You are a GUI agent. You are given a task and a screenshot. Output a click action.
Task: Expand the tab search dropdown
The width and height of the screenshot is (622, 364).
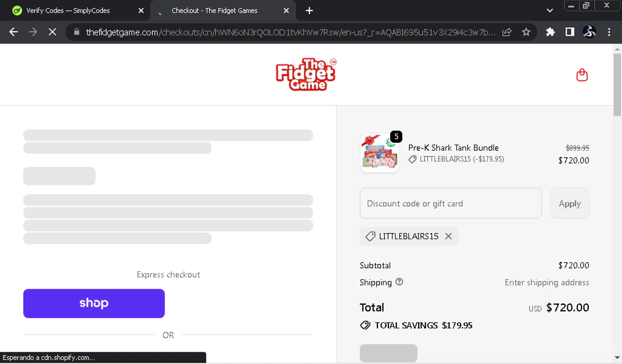point(550,11)
